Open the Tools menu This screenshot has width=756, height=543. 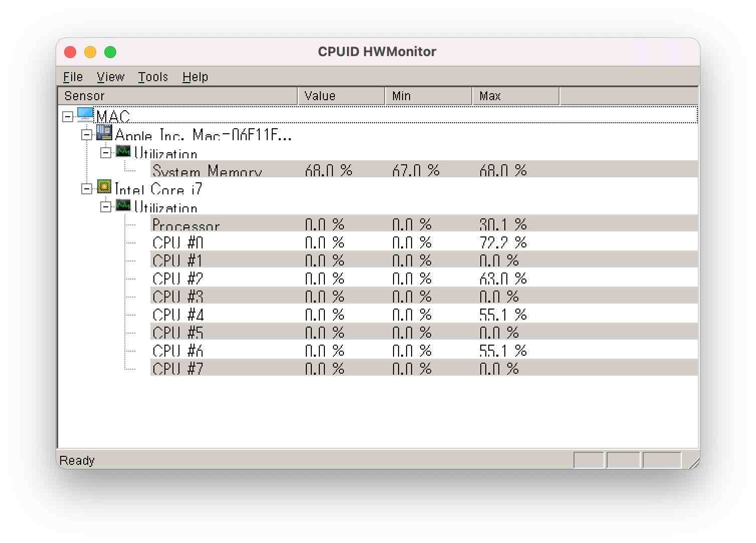tap(153, 77)
